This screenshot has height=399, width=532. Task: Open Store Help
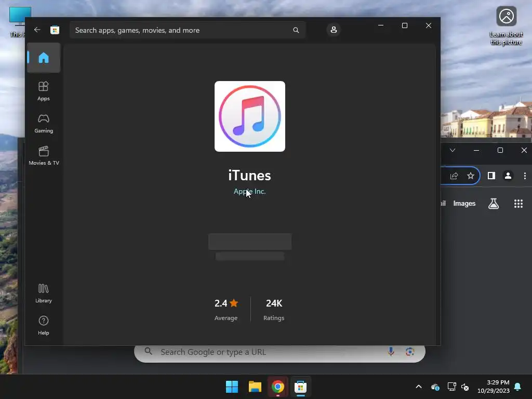[x=44, y=326]
